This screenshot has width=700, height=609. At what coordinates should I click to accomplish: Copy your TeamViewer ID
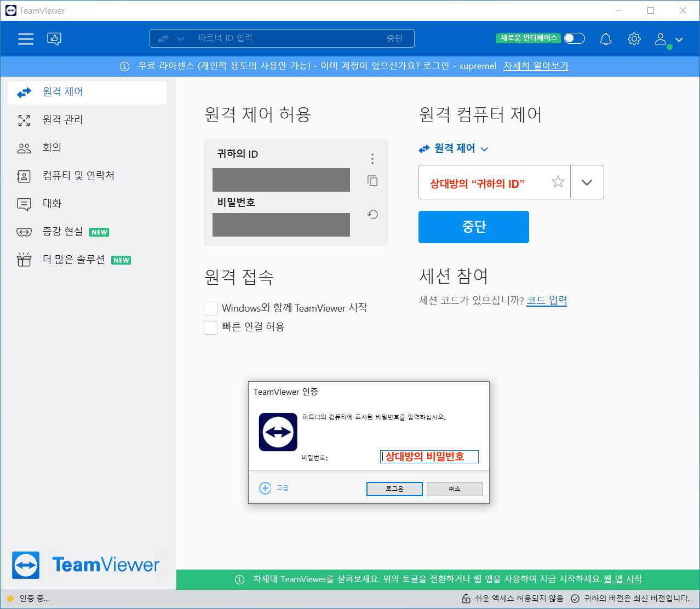coord(372,181)
